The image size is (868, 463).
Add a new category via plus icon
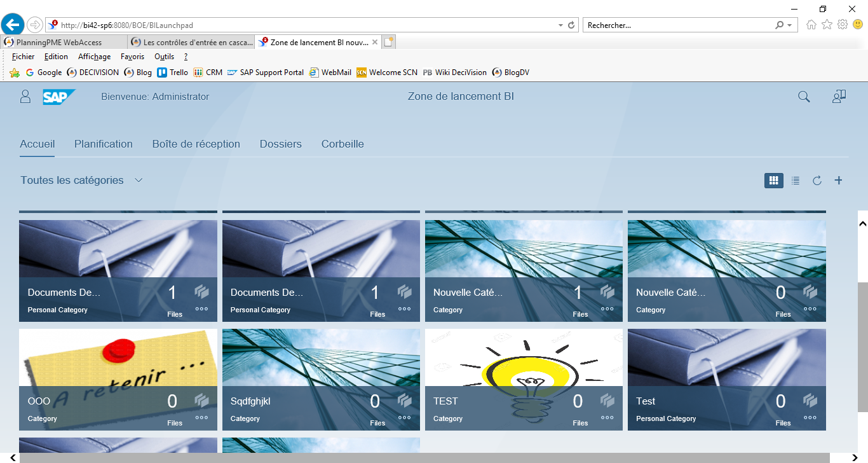[838, 181]
